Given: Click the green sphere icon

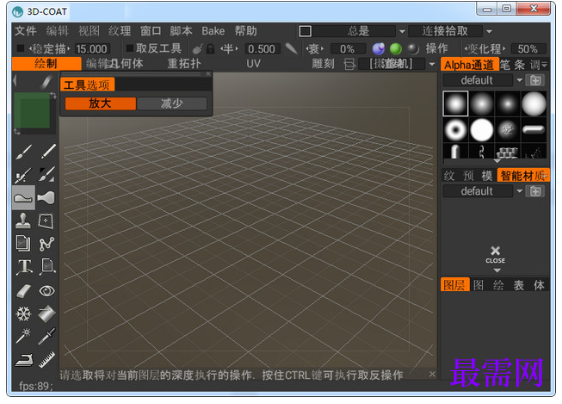Looking at the screenshot, I should [x=396, y=48].
